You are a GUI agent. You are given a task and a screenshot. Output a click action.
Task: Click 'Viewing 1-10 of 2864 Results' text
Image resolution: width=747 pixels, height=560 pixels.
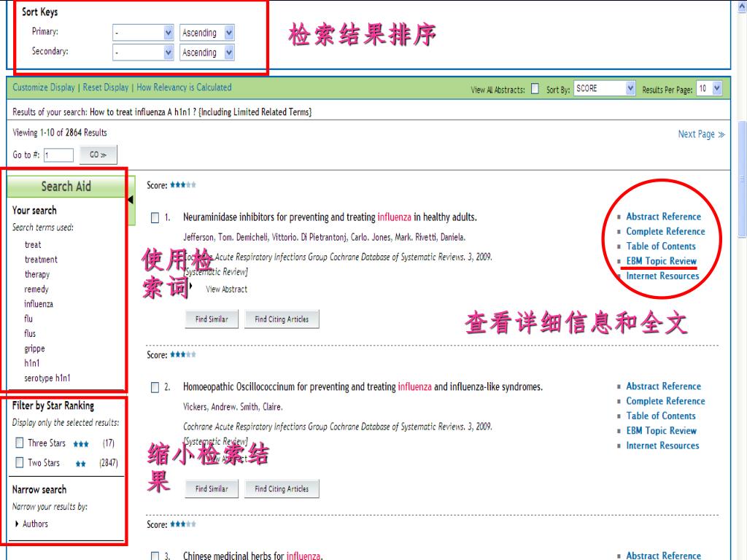60,133
